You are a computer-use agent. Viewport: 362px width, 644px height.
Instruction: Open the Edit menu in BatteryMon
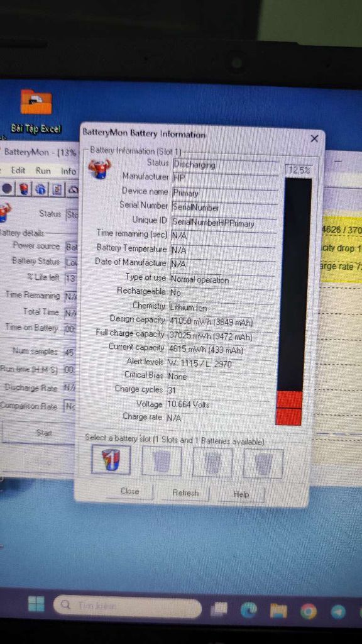tap(18, 170)
